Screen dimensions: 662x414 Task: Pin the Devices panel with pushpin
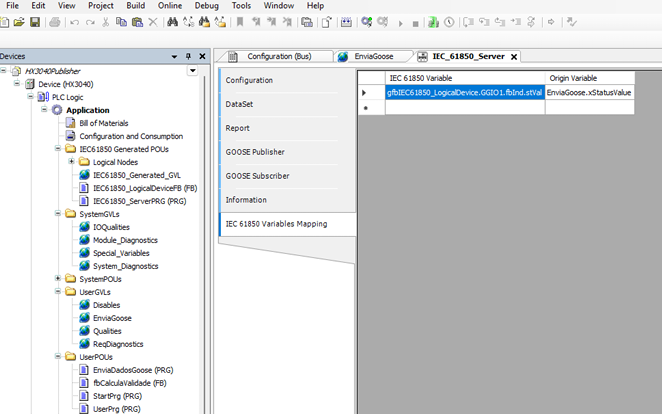click(189, 57)
